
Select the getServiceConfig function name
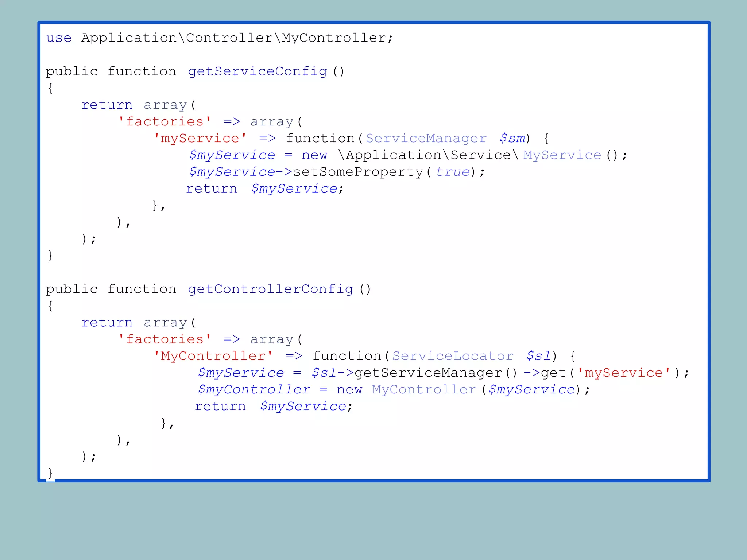pyautogui.click(x=258, y=71)
